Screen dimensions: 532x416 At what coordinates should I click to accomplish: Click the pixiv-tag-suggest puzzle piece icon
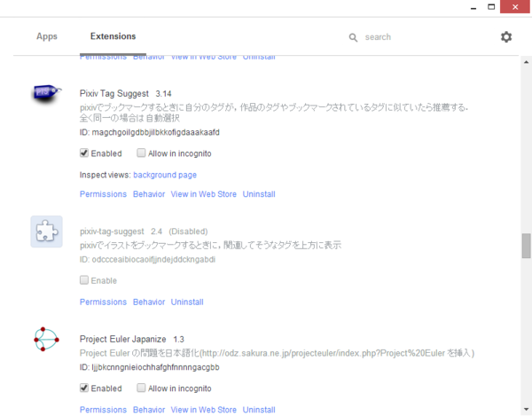point(46,232)
